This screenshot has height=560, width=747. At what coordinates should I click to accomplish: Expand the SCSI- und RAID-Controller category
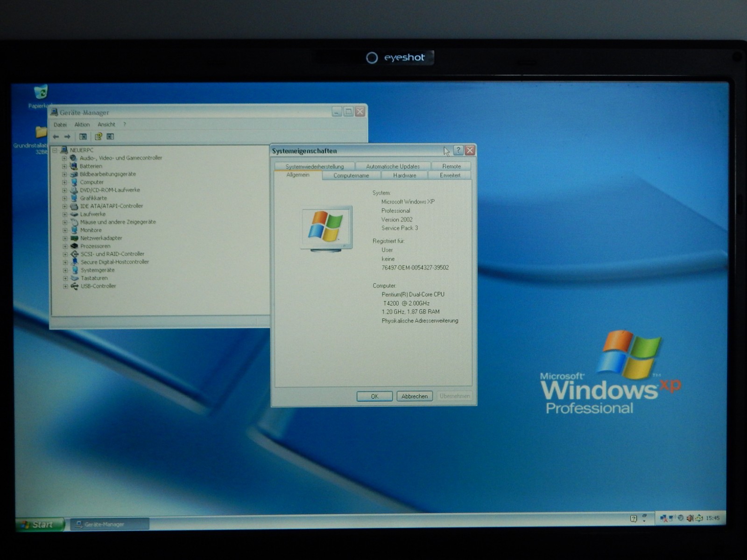coord(65,254)
